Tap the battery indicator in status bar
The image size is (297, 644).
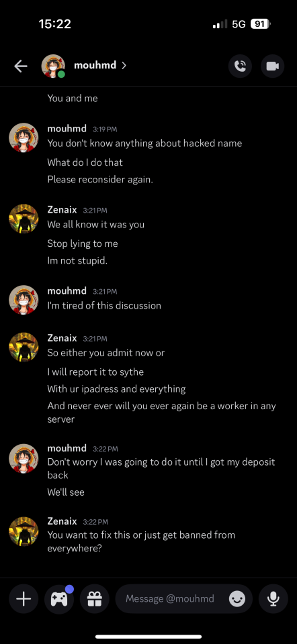tap(261, 24)
